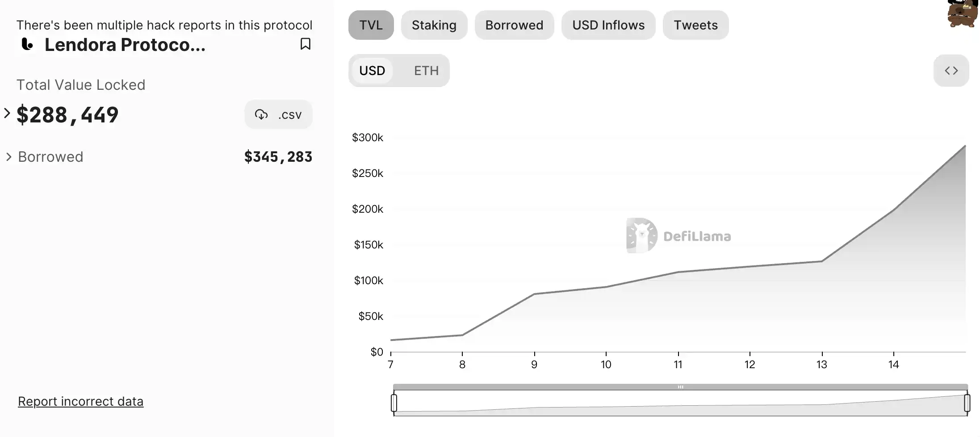Image resolution: width=980 pixels, height=437 pixels.
Task: Toggle the Borrowed chart option
Action: tap(514, 25)
